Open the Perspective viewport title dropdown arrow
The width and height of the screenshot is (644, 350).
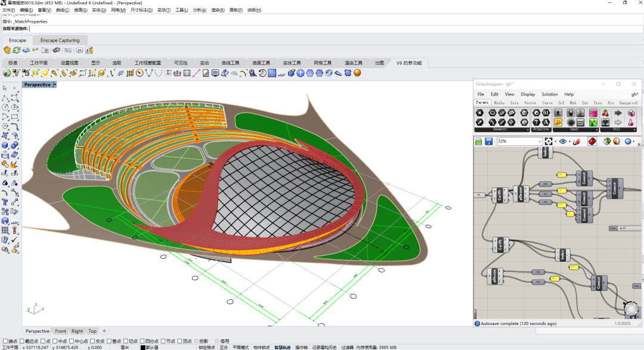point(55,85)
